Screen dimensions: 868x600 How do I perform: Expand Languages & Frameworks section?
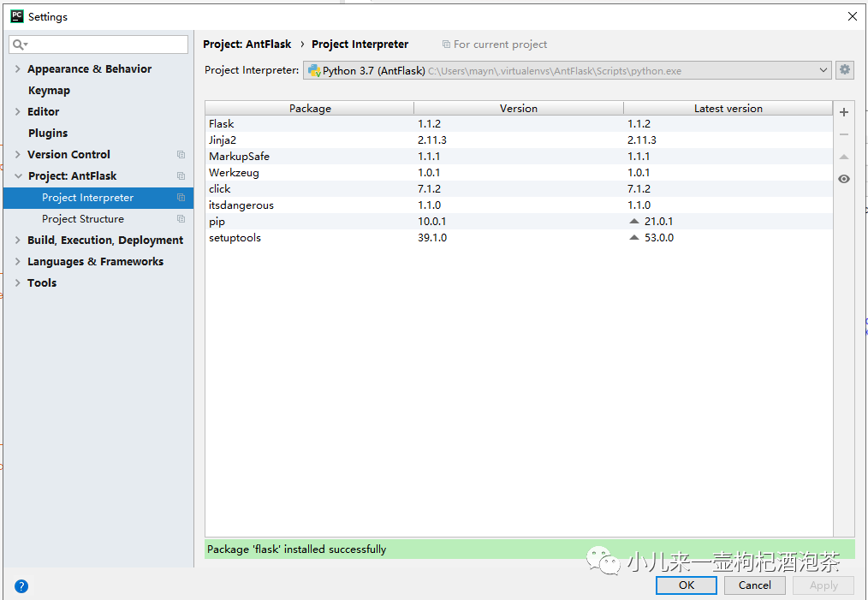(x=18, y=262)
